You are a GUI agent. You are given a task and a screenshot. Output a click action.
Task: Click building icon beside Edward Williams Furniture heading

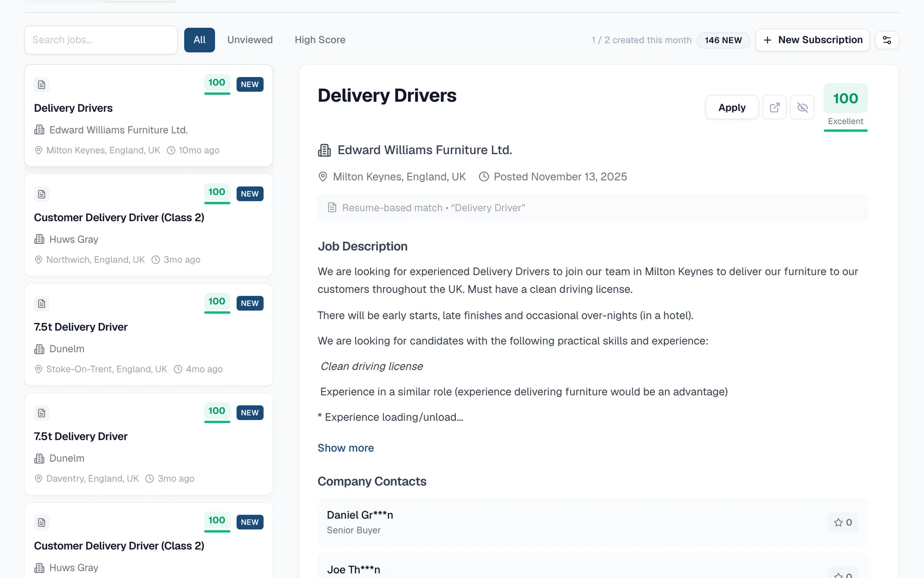pyautogui.click(x=324, y=150)
